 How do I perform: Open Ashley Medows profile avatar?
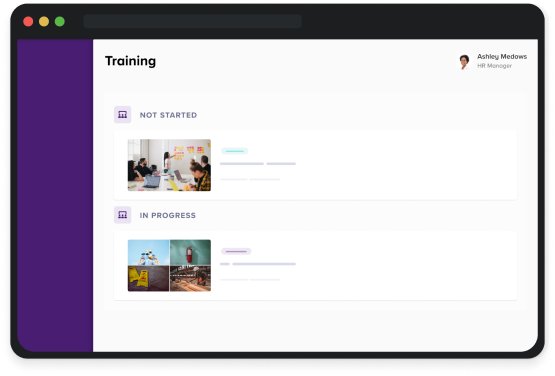coord(464,61)
